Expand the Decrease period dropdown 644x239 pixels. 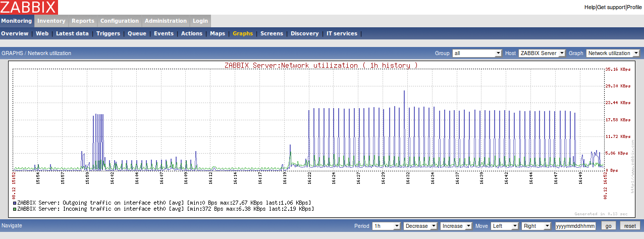click(420, 226)
